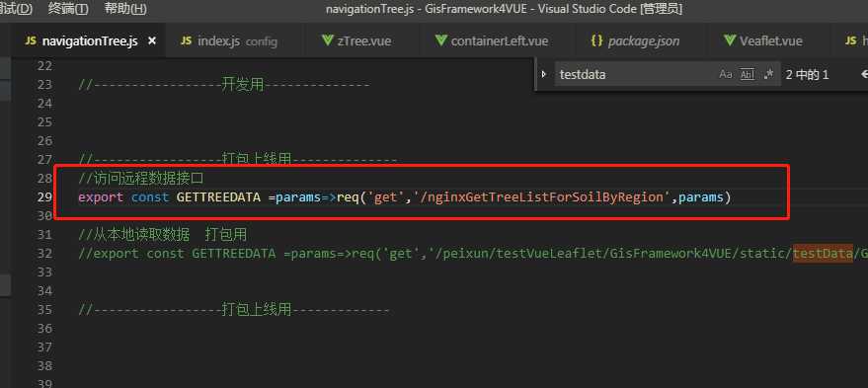The image size is (868, 388).
Task: Click the comment //从本地读取数据 打包用
Action: click(x=163, y=235)
